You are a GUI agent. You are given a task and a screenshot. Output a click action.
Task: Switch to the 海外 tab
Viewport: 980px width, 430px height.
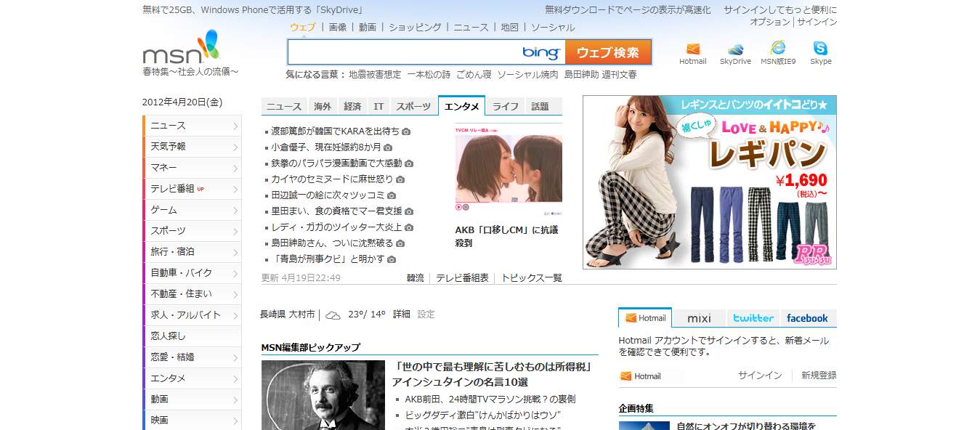click(323, 106)
